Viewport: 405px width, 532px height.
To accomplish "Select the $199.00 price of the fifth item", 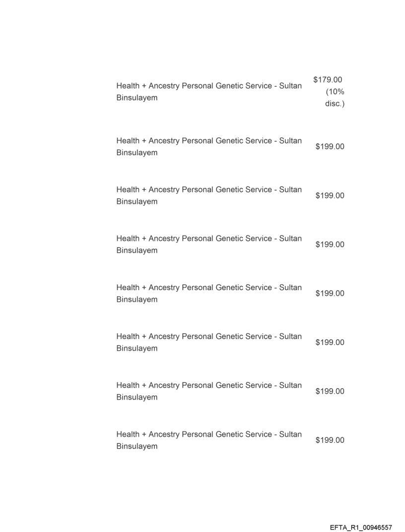I will tap(330, 294).
